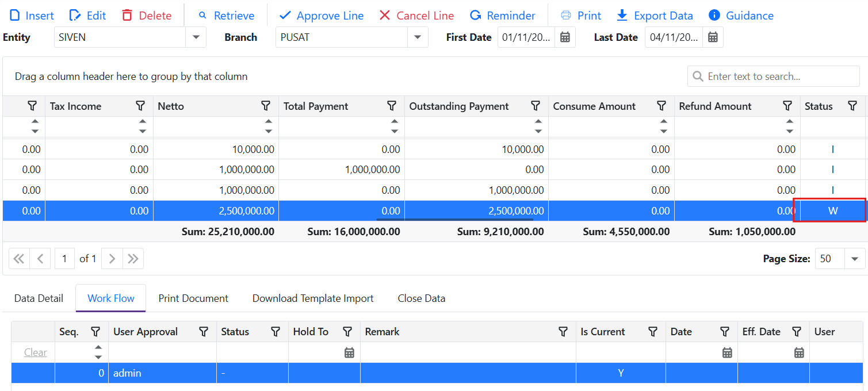This screenshot has height=391, width=868.
Task: Go to the last page
Action: tap(133, 259)
